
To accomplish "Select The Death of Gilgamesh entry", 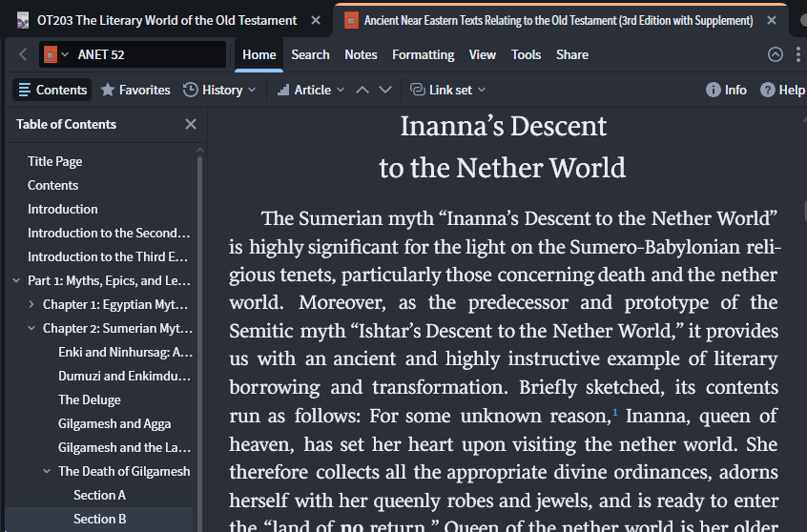I will [x=124, y=471].
